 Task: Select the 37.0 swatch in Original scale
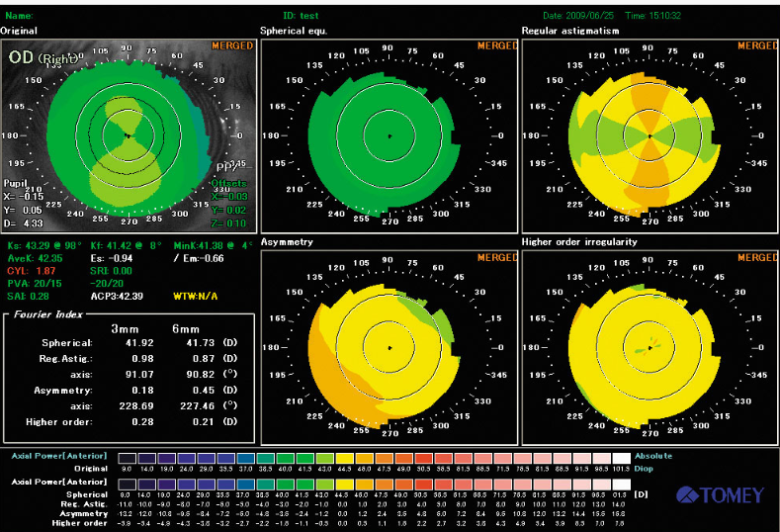(x=245, y=459)
